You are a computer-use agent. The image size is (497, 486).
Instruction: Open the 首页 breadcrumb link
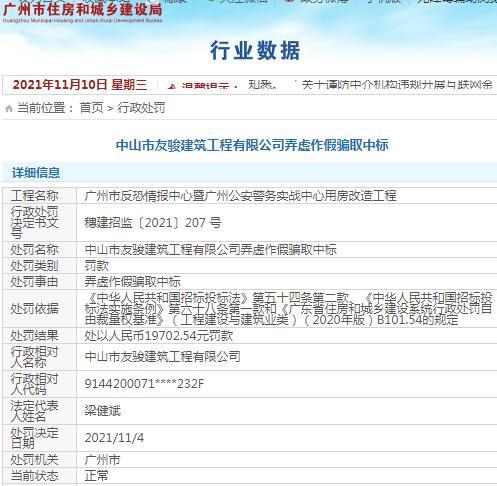[91, 108]
